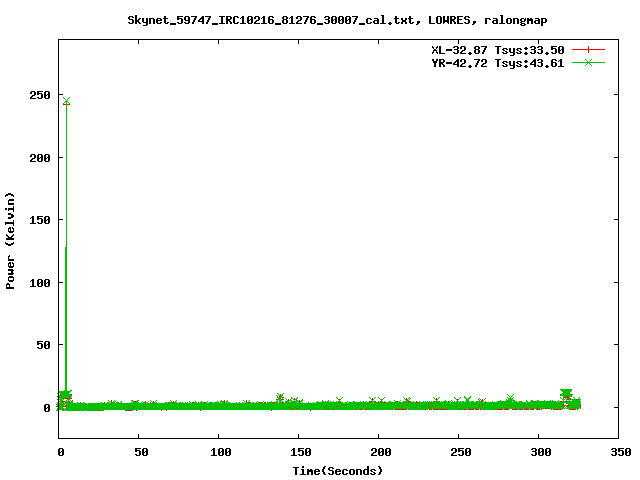
Task: Select legend entry YR-42.72 Tsys:43.61
Action: (498, 63)
